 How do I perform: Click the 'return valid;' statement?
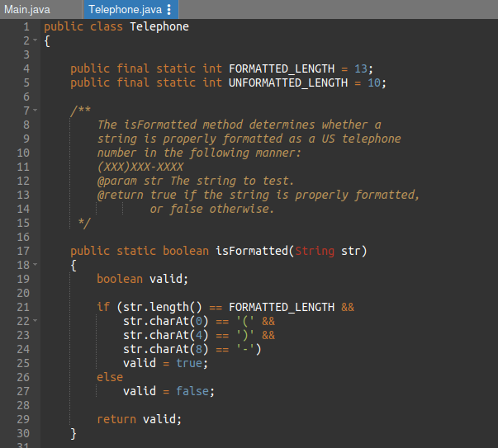coord(139,419)
